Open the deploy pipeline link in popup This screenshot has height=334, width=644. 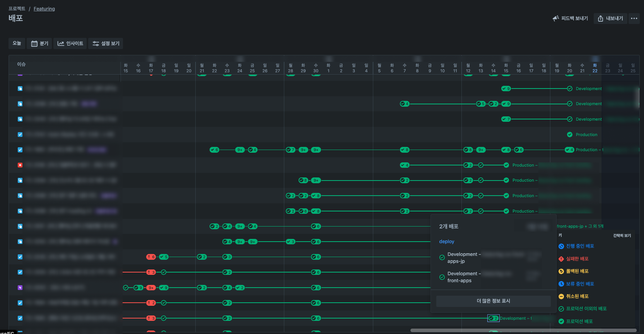(x=447, y=241)
